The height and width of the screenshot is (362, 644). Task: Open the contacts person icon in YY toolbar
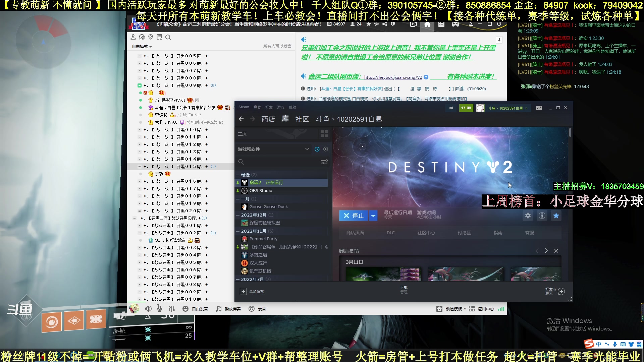[x=133, y=37]
